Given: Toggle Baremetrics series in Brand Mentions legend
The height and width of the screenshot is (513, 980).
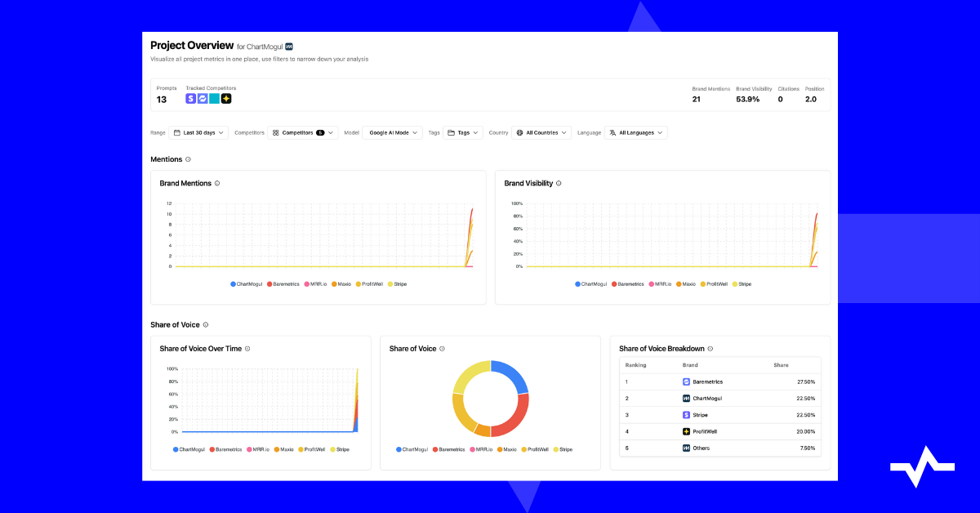Looking at the screenshot, I should pos(283,284).
